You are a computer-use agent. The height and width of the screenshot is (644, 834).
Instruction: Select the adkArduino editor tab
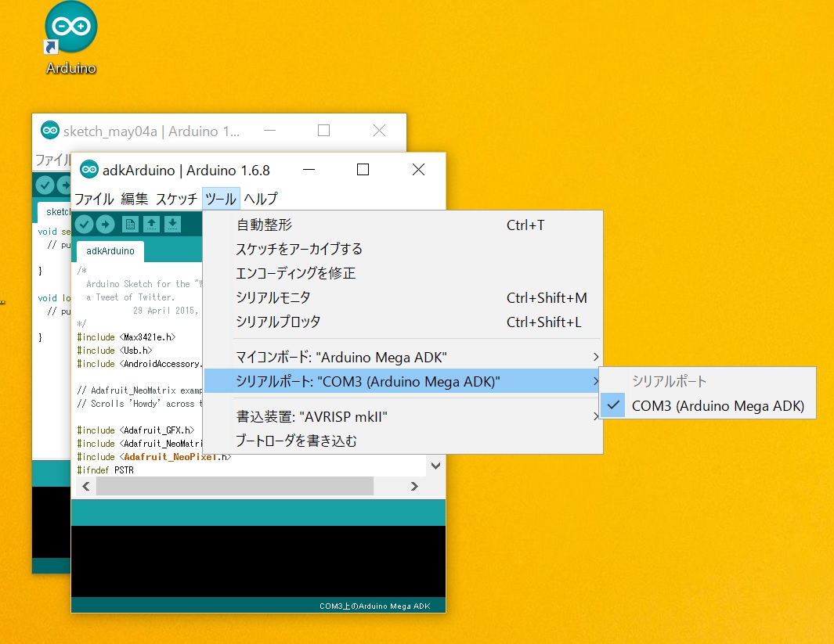click(x=110, y=251)
